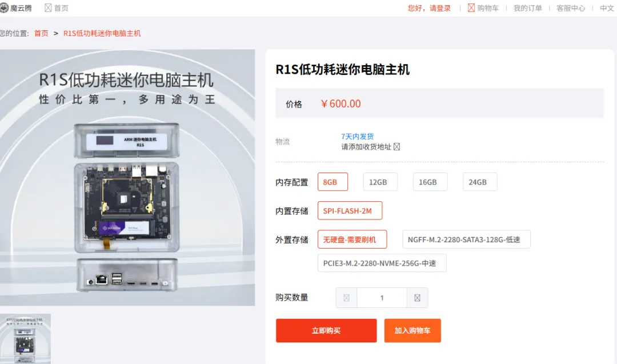This screenshot has height=364, width=617.
Task: Select the 16GB memory option
Action: (x=430, y=182)
